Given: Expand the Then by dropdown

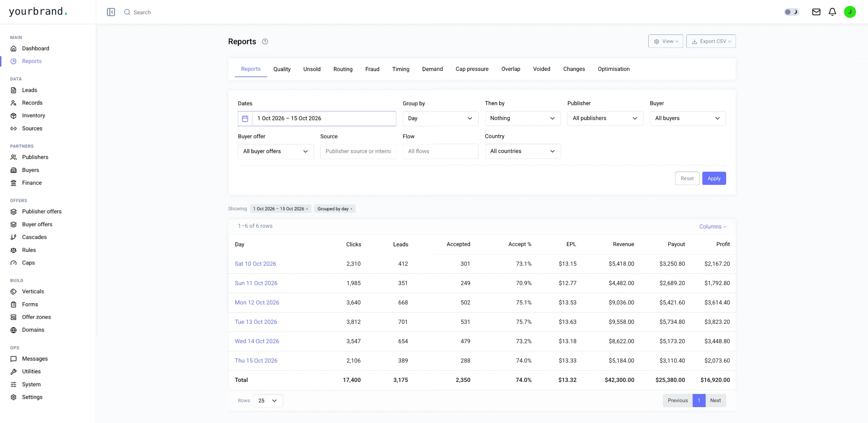Looking at the screenshot, I should coord(523,119).
